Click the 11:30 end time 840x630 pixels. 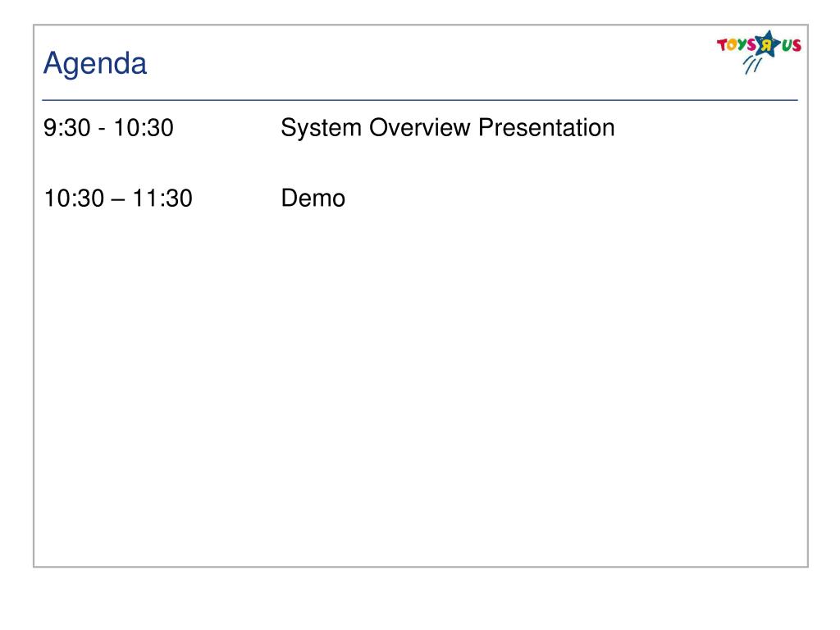coord(162,199)
